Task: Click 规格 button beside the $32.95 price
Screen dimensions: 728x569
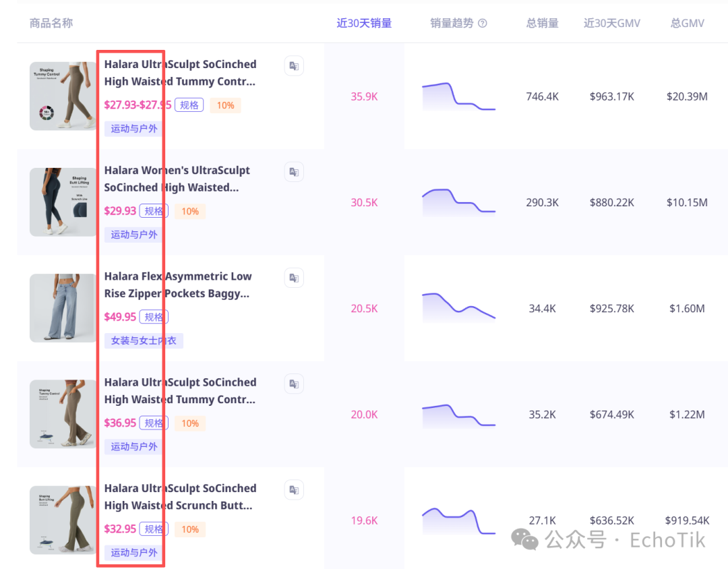Action: [x=154, y=529]
